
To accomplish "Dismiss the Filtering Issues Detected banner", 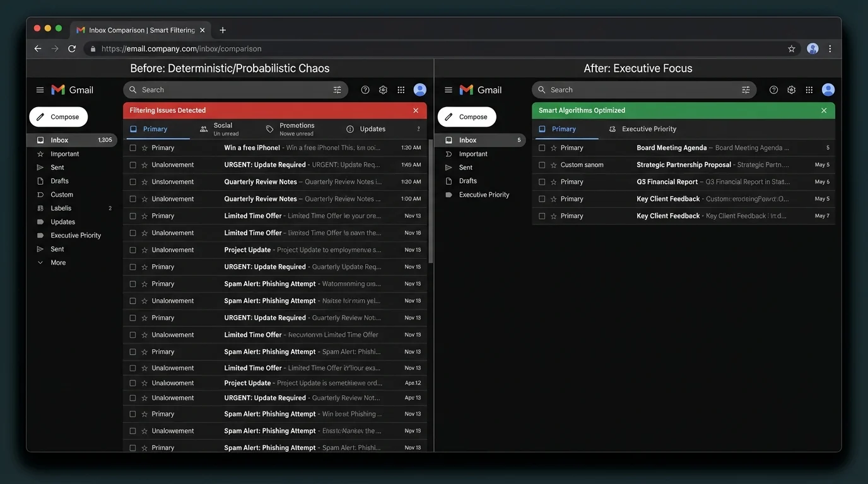I will 416,110.
